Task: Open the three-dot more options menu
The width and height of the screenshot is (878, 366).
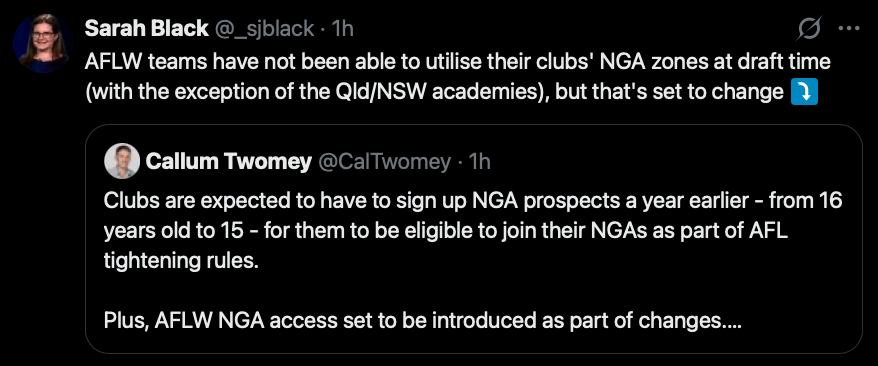Action: pos(848,28)
